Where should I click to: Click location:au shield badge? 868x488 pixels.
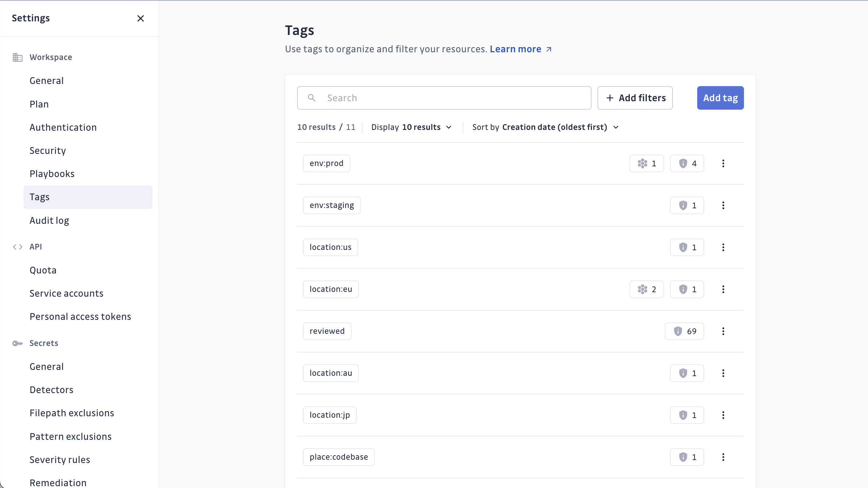pyautogui.click(x=687, y=373)
